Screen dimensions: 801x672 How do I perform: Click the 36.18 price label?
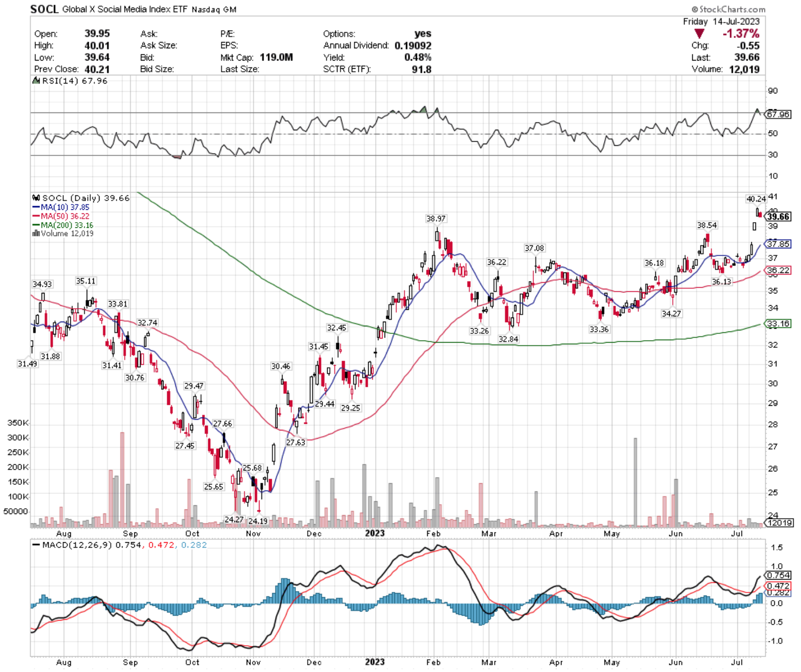[654, 263]
